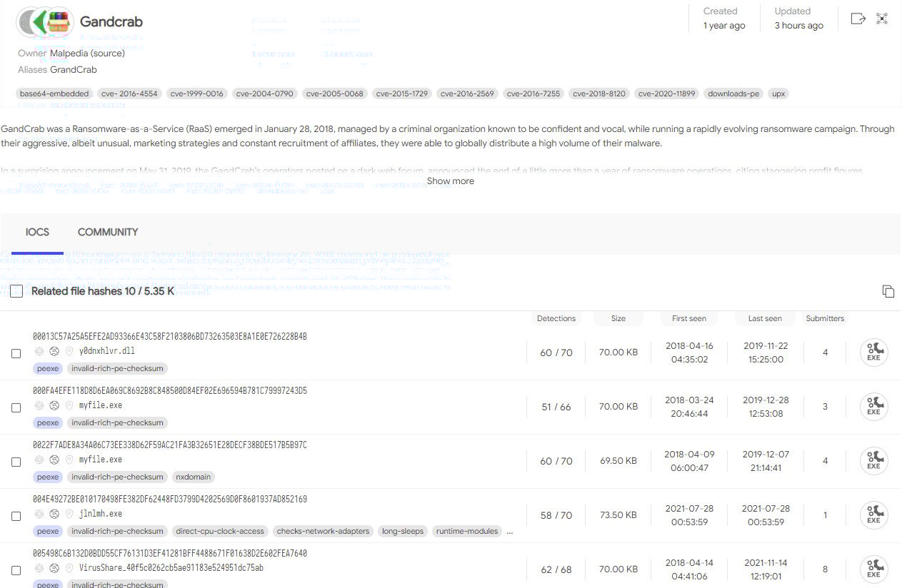
Task: Click globe icon in the VirusShare row
Action: (54, 568)
